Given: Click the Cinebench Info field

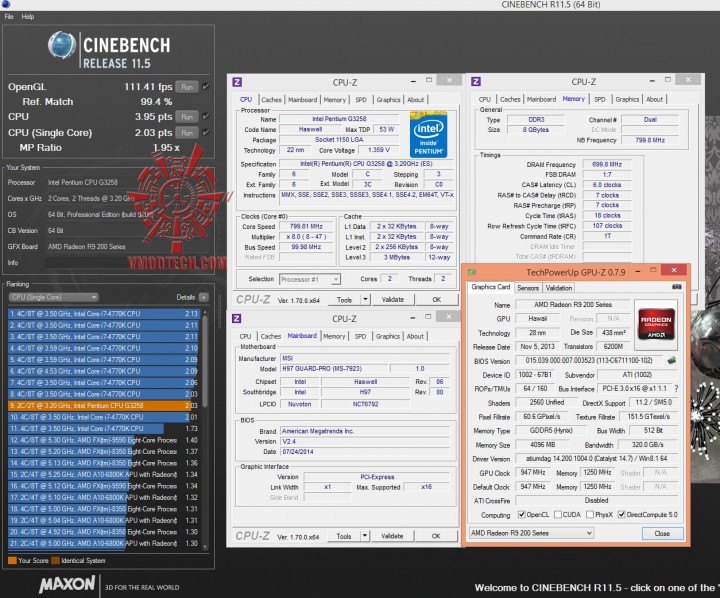Looking at the screenshot, I should pyautogui.click(x=127, y=263).
